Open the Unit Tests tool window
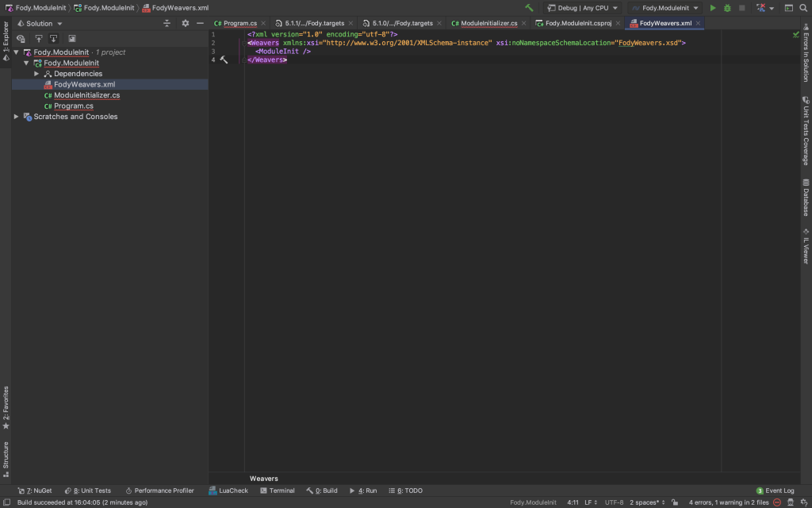Screen dimensions: 812x508 click(x=87, y=491)
